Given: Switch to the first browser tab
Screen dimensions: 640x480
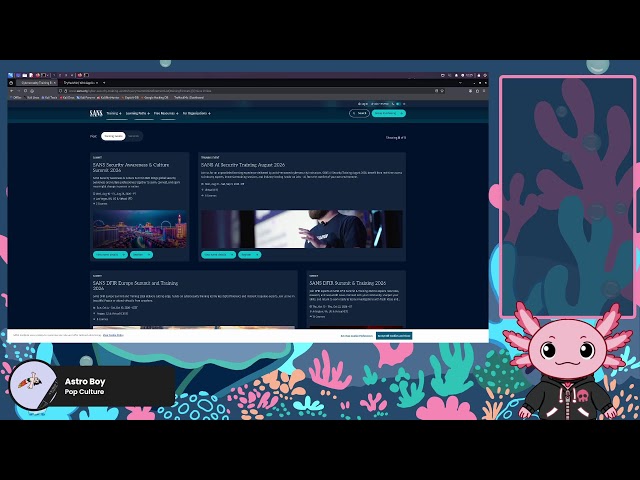Looking at the screenshot, I should (x=37, y=83).
